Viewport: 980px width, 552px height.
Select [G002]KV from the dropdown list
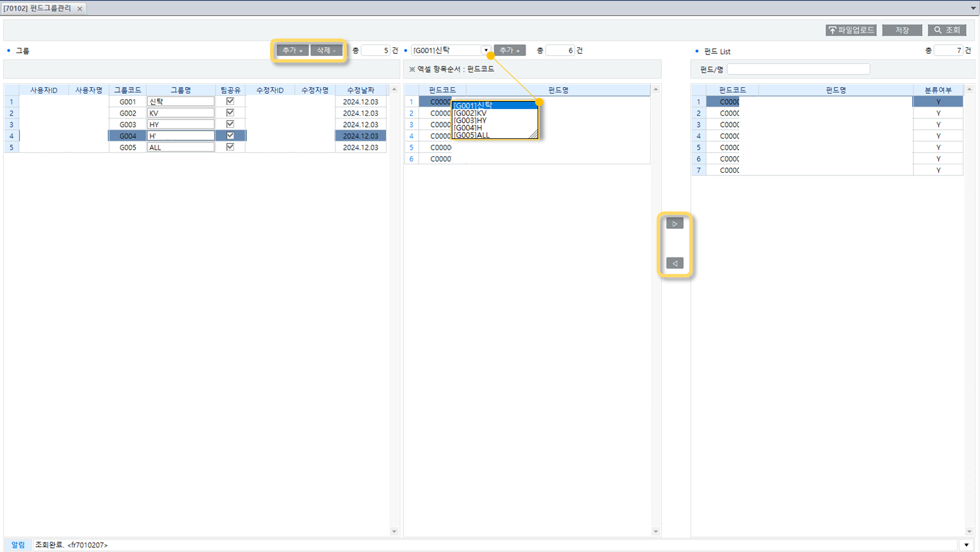tap(470, 113)
